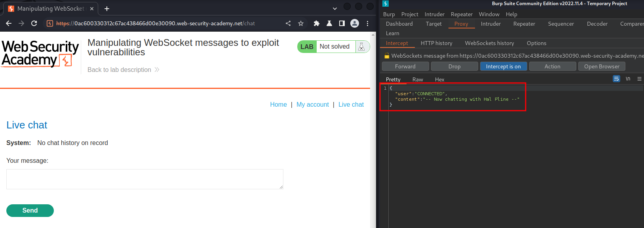Drop the intercepted message
This screenshot has width=644, height=228.
454,66
